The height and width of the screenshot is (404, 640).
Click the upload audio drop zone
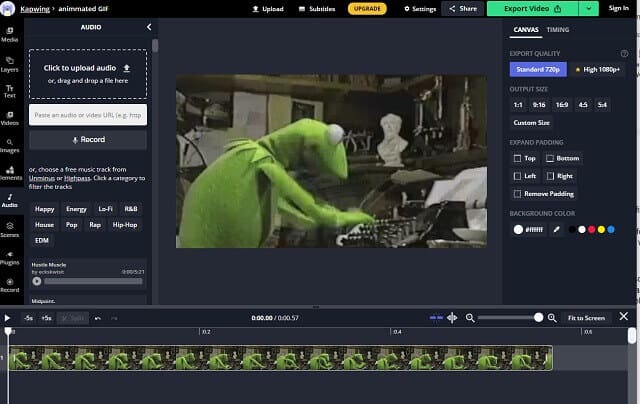coord(88,74)
